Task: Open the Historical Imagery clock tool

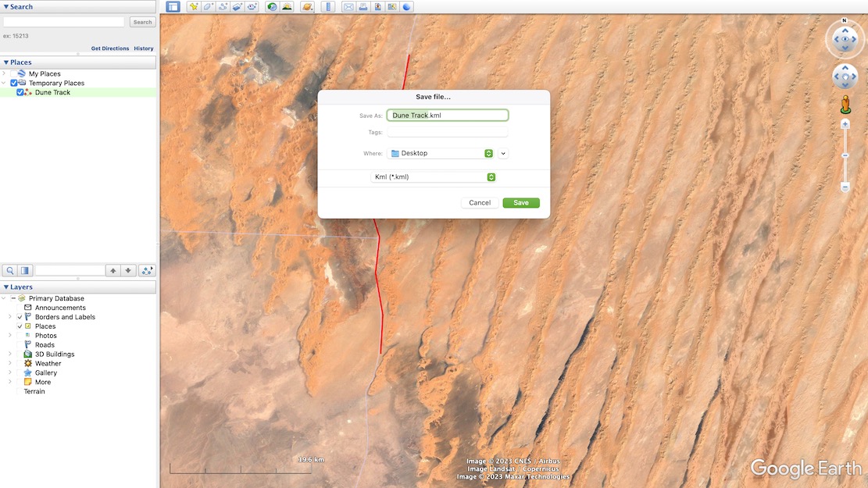Action: pos(272,7)
